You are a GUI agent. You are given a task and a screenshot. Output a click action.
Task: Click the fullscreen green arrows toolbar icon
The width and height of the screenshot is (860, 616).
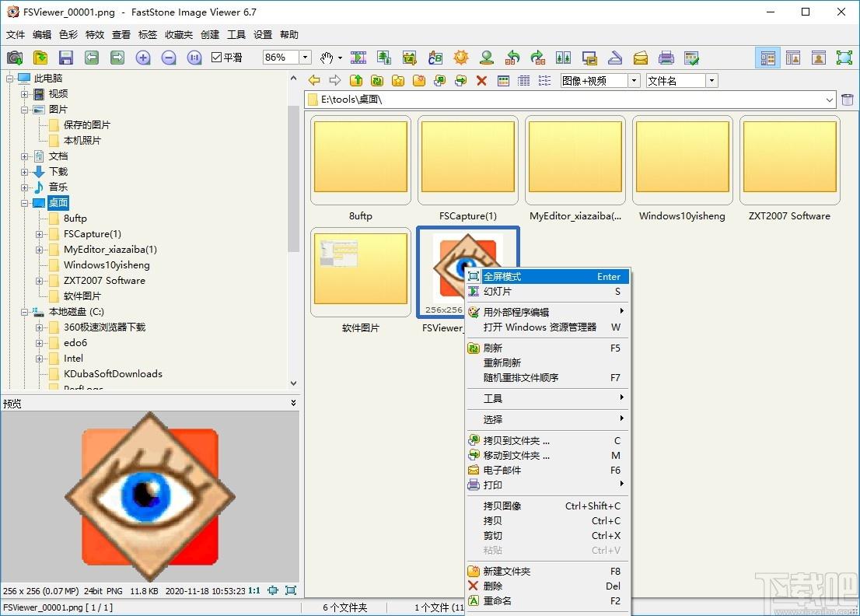(844, 58)
